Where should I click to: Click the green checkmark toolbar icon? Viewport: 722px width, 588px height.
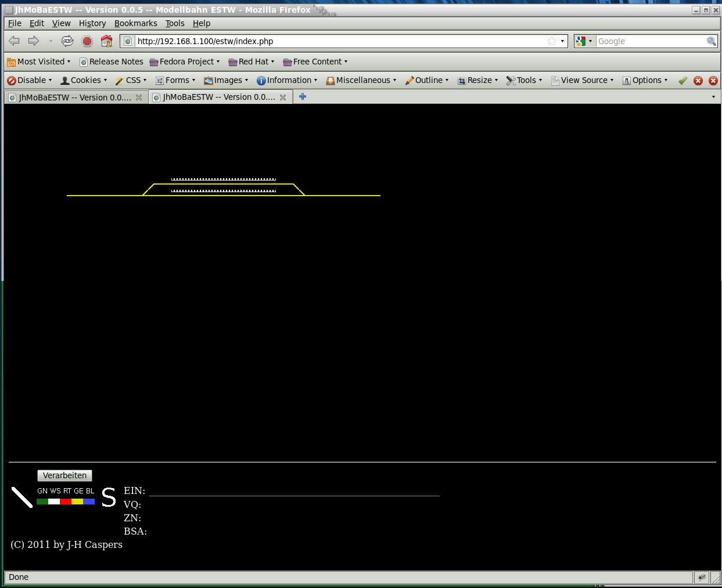(x=683, y=81)
